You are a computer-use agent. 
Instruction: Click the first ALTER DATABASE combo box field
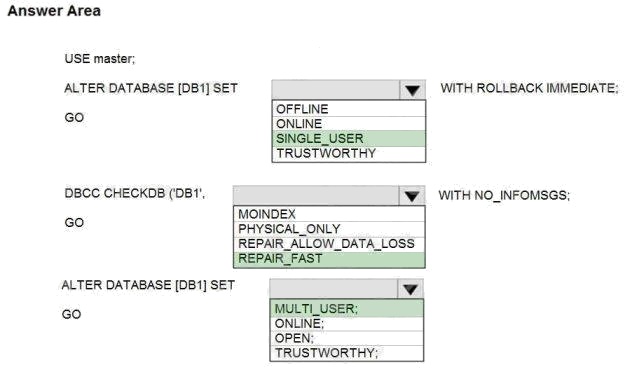click(336, 90)
